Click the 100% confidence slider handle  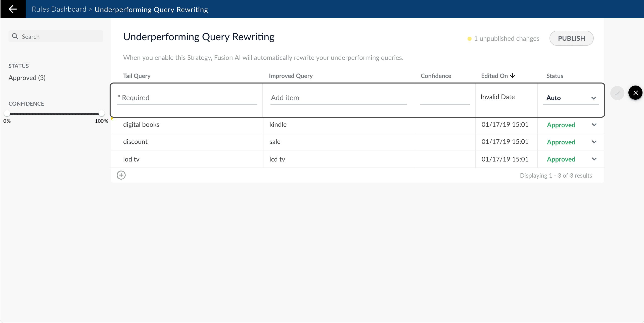102,113
